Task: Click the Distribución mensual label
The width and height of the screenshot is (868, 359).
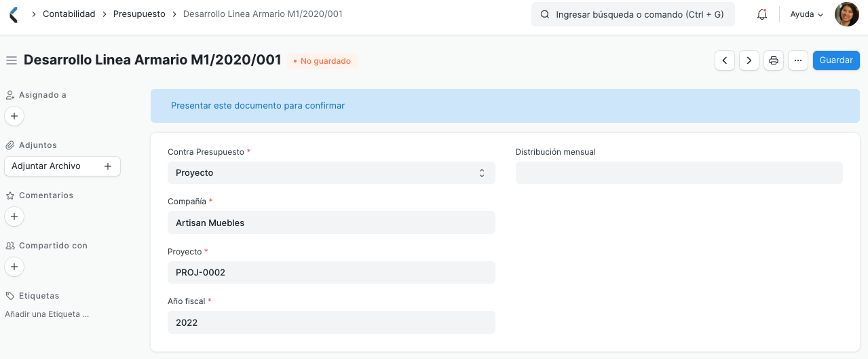Action: [556, 152]
